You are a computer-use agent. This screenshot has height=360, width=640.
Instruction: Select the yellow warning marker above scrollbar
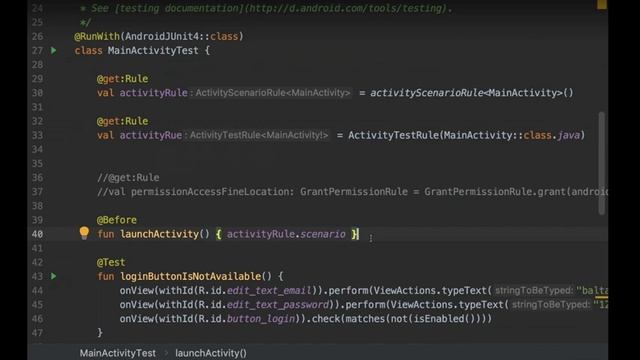click(602, 4)
